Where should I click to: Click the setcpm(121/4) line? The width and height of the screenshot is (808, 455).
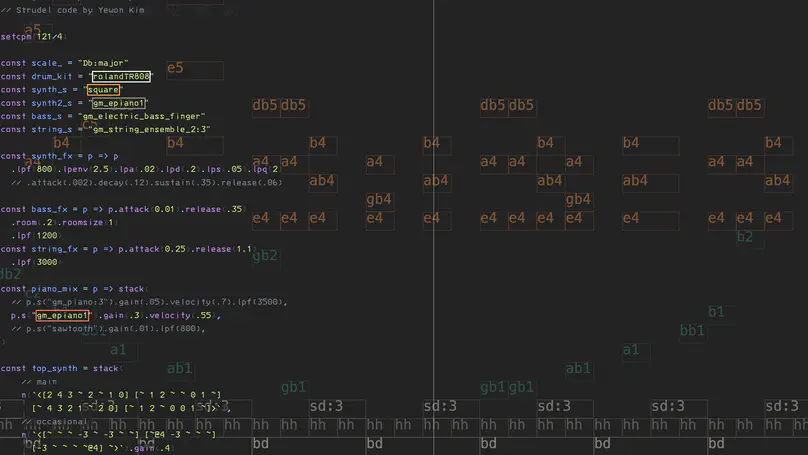click(x=33, y=37)
